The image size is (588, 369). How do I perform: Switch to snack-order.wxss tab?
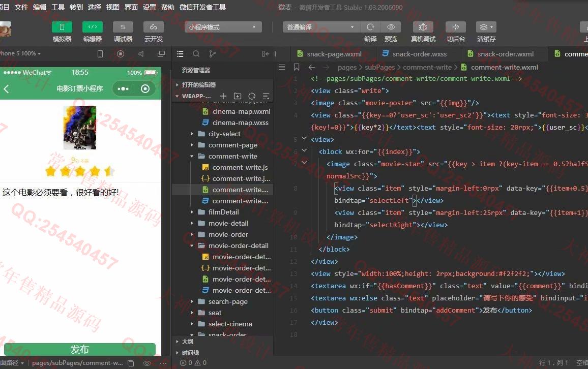click(419, 54)
